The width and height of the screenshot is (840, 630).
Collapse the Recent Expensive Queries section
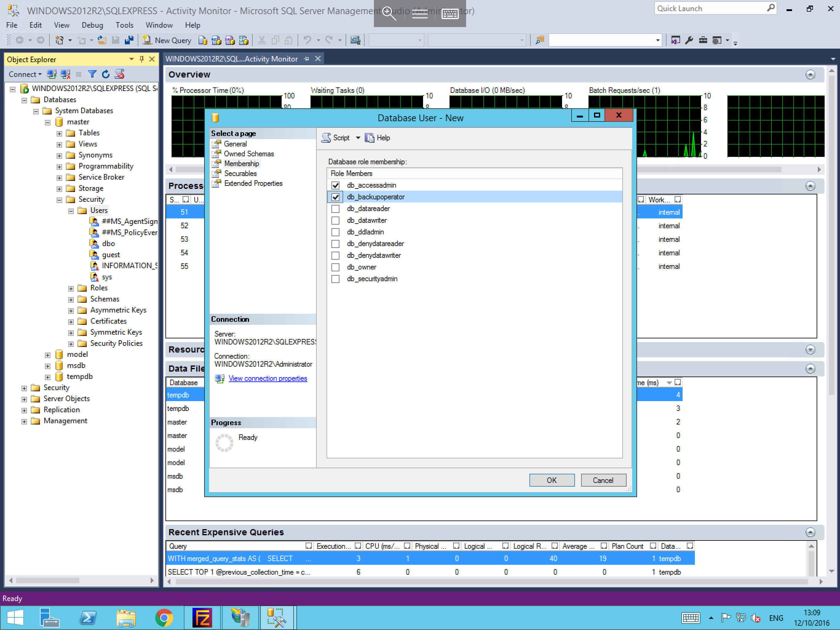(x=810, y=532)
